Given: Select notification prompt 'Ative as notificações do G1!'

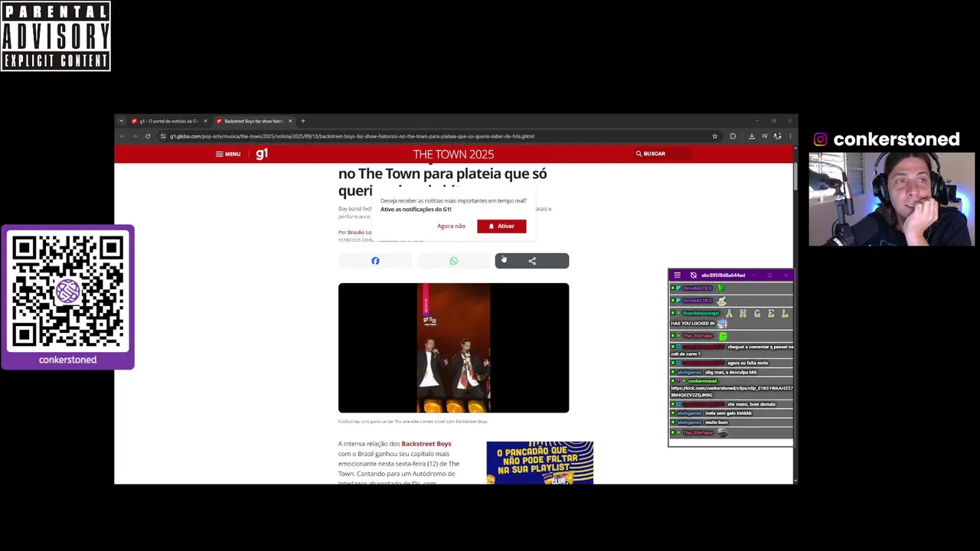Looking at the screenshot, I should [x=416, y=209].
